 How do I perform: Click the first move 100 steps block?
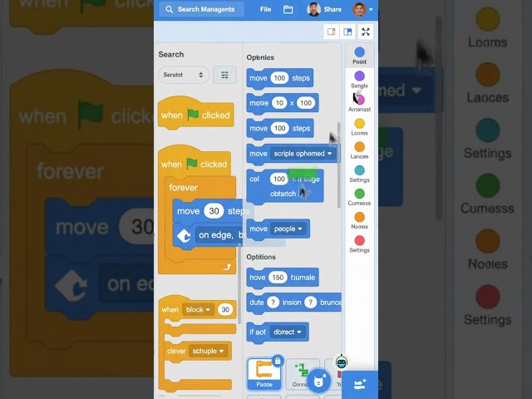click(x=280, y=78)
